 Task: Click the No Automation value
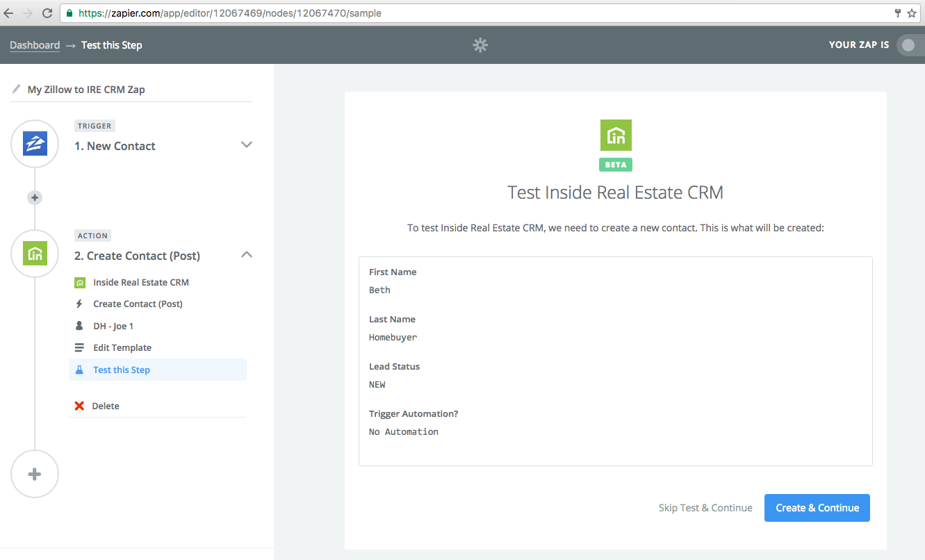404,432
